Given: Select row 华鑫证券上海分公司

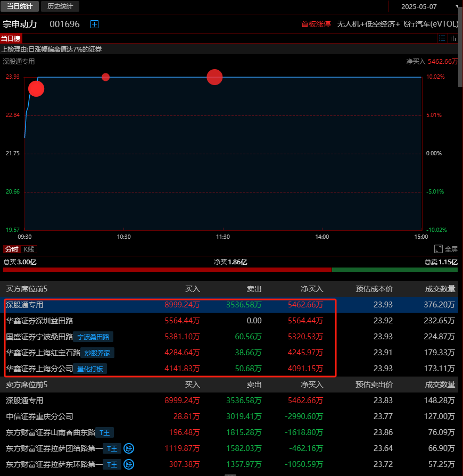Looking at the screenshot, I should coord(229,369).
